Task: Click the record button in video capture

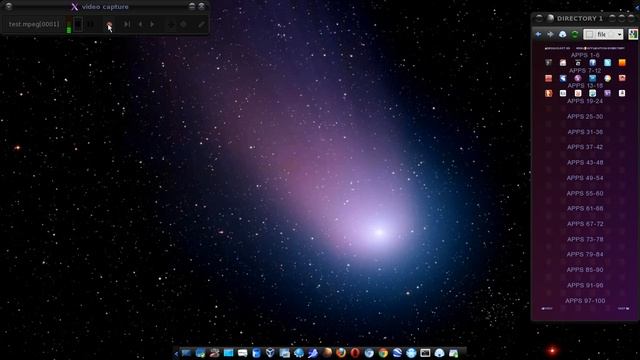Action: (x=109, y=24)
